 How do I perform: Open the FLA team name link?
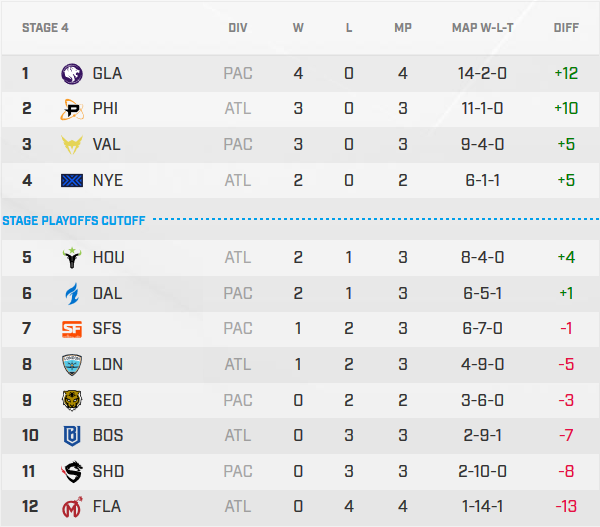106,506
